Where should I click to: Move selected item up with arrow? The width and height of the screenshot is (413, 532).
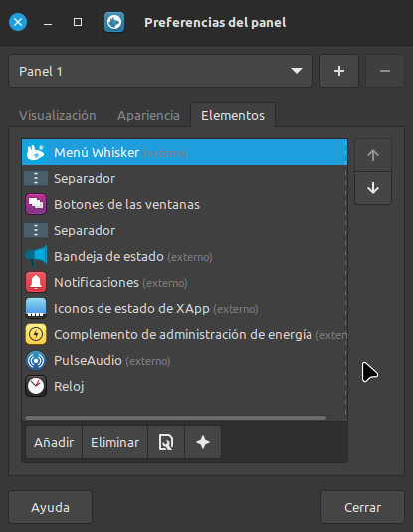pyautogui.click(x=373, y=155)
